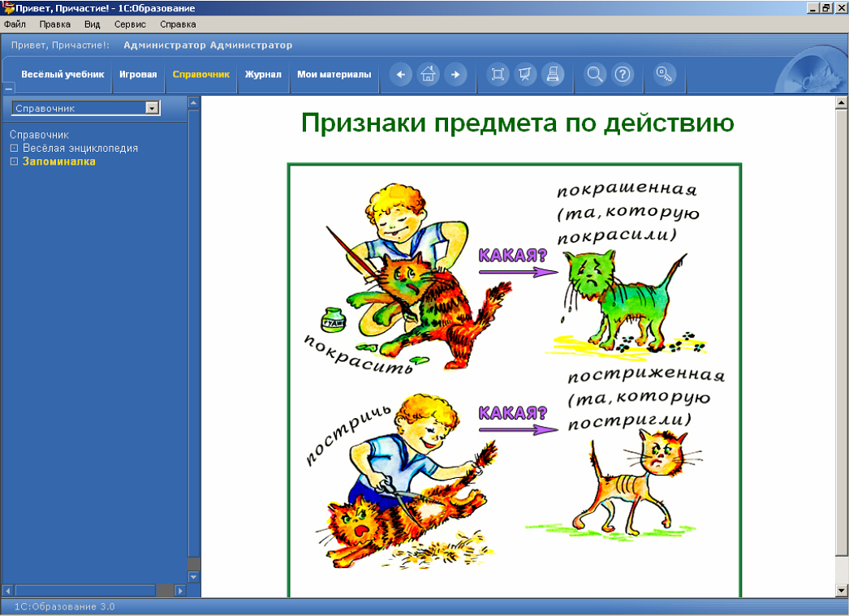Switch to the Игровая tab
The image size is (849, 616).
[x=138, y=75]
